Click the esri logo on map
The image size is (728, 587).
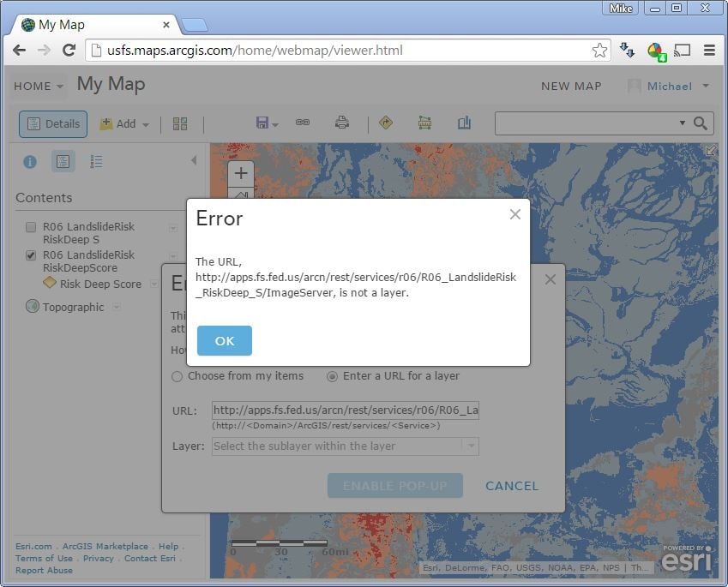click(686, 558)
